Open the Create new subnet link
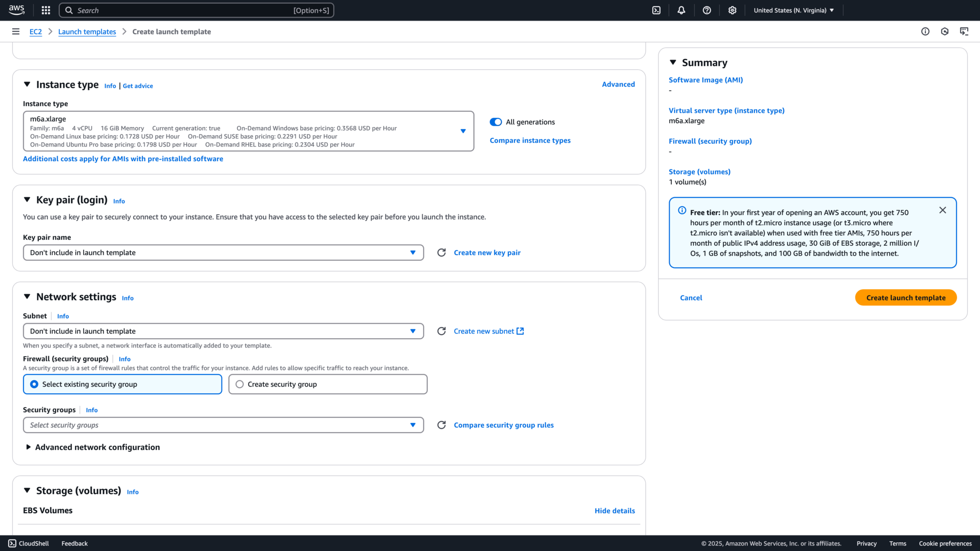 [488, 331]
